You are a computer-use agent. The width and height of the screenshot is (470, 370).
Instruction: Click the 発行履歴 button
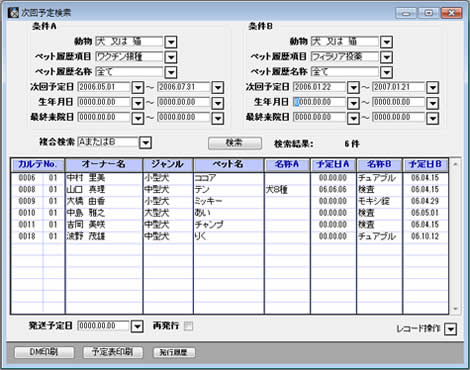pos(174,352)
